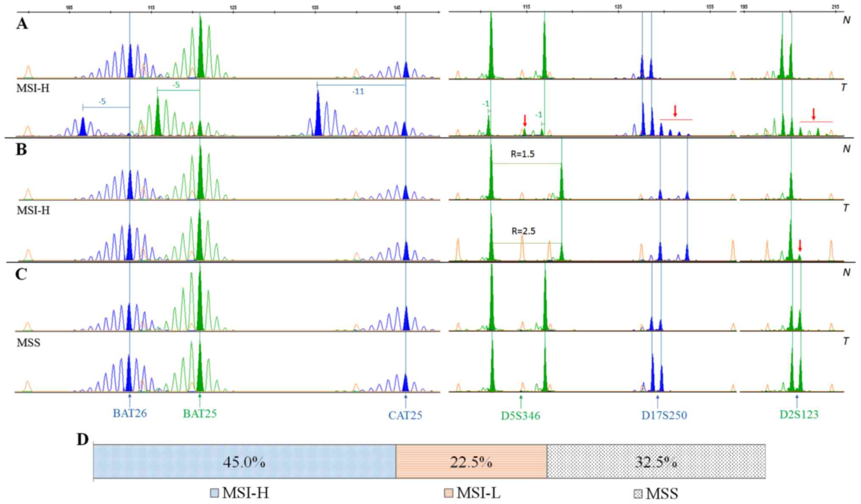Click the MSS legend pattern swatch

[638, 494]
